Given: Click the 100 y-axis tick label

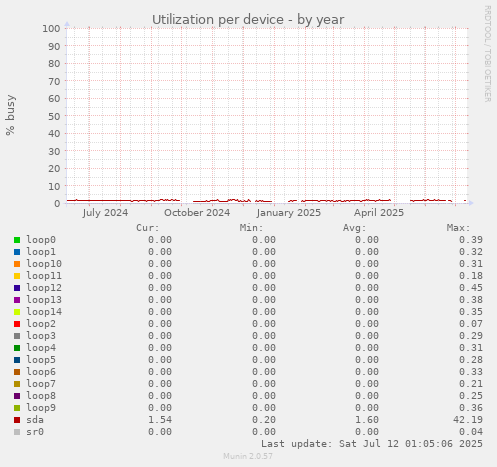Looking at the screenshot, I should (51, 28).
